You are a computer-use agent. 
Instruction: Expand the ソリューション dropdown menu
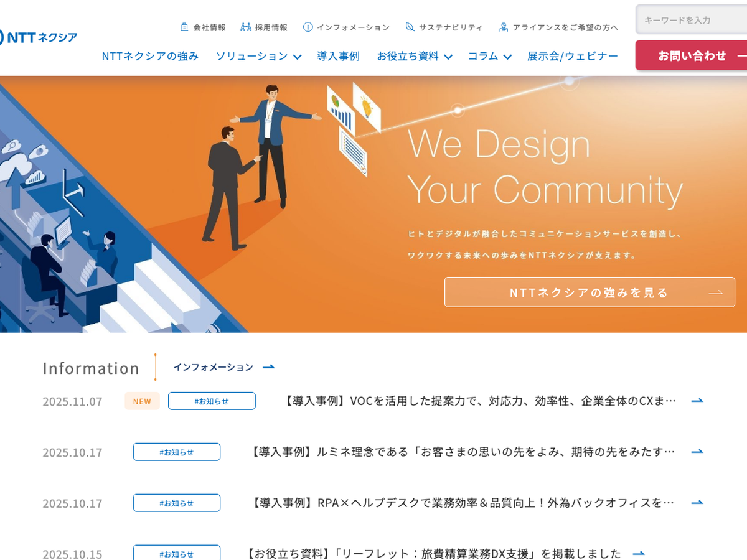pyautogui.click(x=258, y=56)
